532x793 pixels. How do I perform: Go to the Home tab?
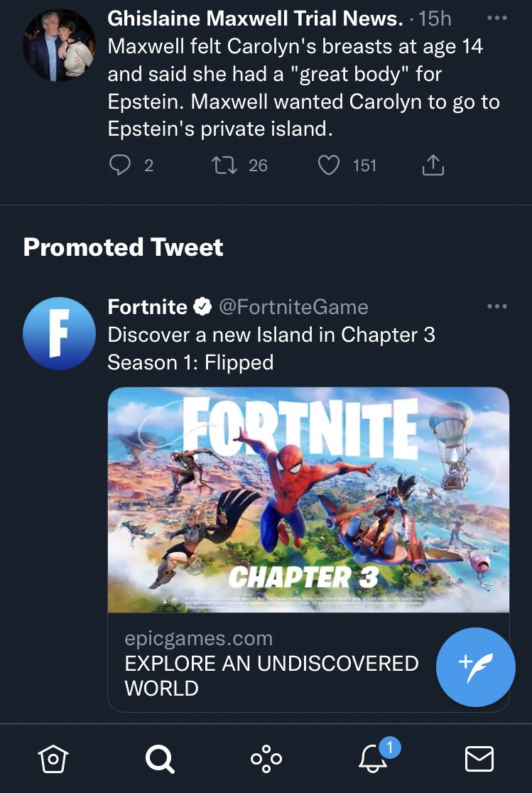(x=52, y=759)
